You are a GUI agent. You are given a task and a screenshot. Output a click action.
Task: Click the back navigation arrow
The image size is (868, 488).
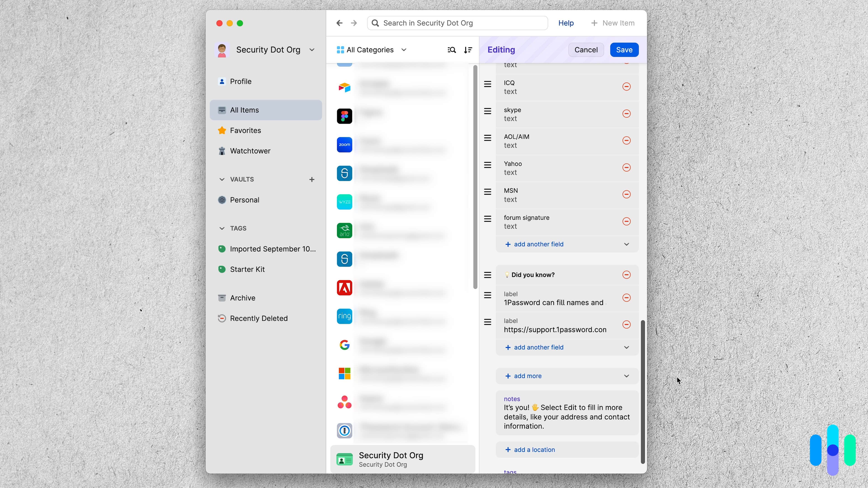point(339,23)
